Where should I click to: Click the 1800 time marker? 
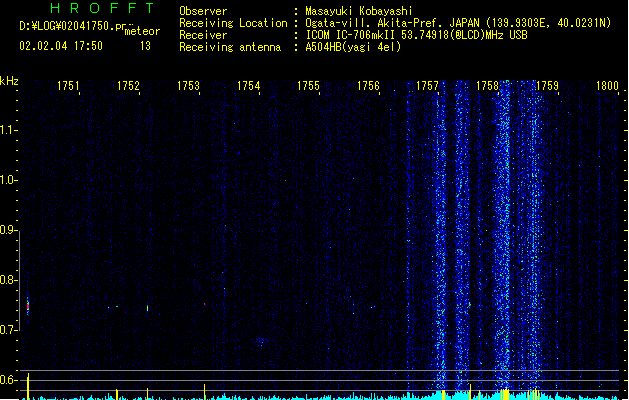607,86
